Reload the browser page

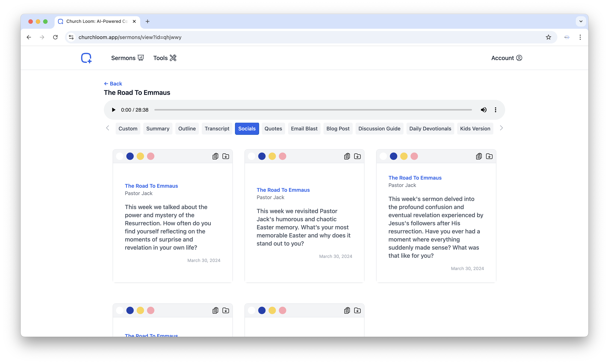(56, 37)
